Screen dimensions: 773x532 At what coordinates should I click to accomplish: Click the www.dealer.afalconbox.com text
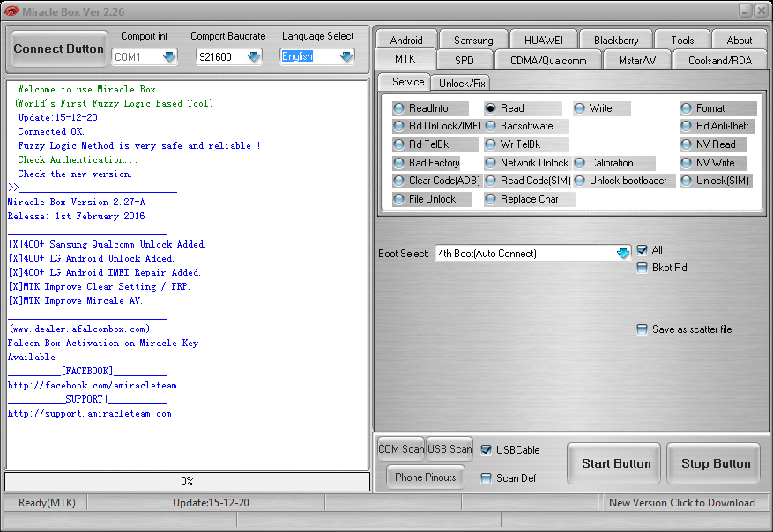pyautogui.click(x=79, y=329)
